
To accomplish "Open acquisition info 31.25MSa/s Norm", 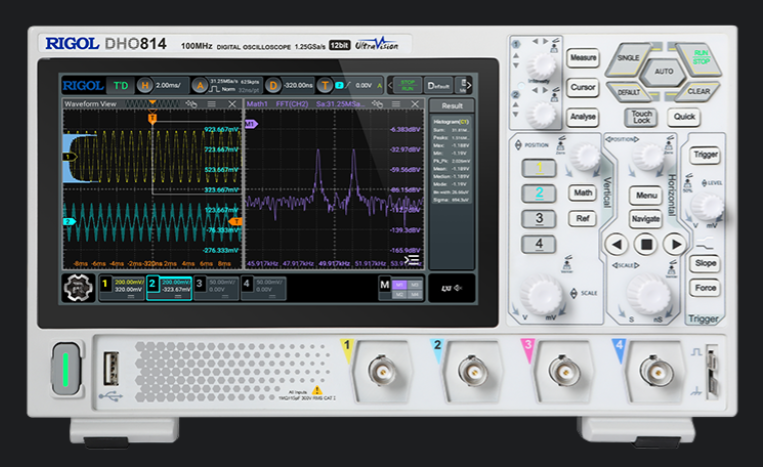I will point(235,86).
